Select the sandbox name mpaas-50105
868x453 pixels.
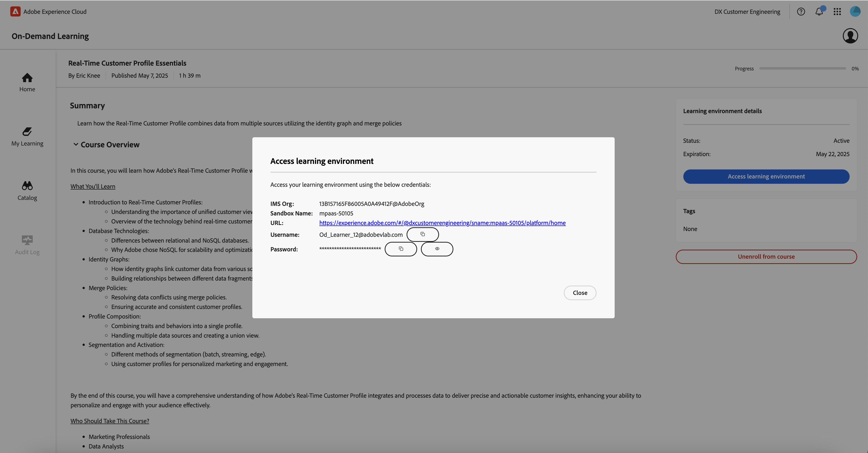tap(336, 213)
